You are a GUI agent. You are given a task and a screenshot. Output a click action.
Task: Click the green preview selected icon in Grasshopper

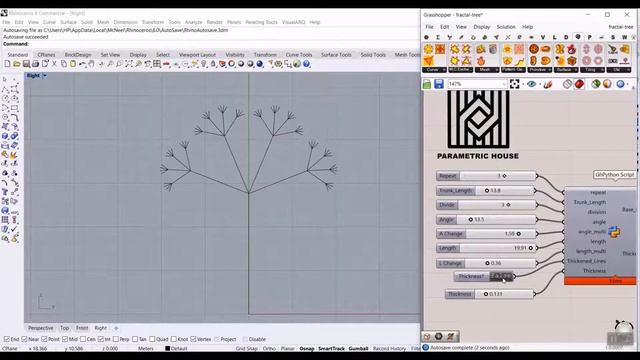point(596,84)
